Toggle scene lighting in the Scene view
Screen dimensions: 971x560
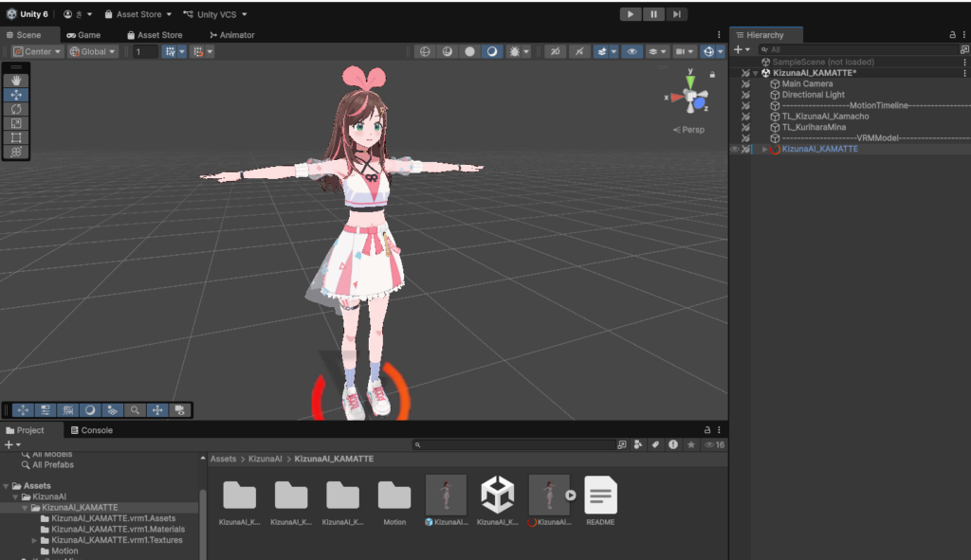pos(489,50)
